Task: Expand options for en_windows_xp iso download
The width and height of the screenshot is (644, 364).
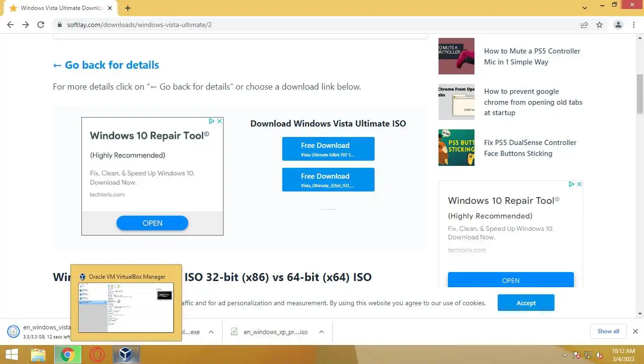Action: tap(322, 332)
